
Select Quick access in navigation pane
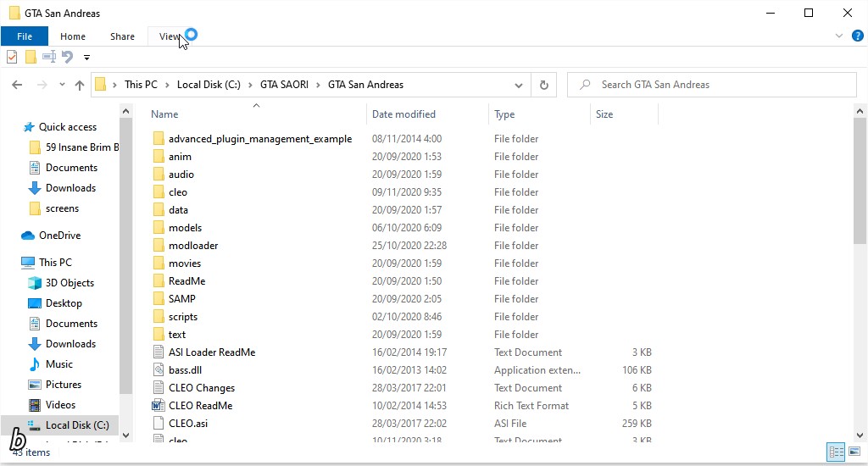coord(68,127)
